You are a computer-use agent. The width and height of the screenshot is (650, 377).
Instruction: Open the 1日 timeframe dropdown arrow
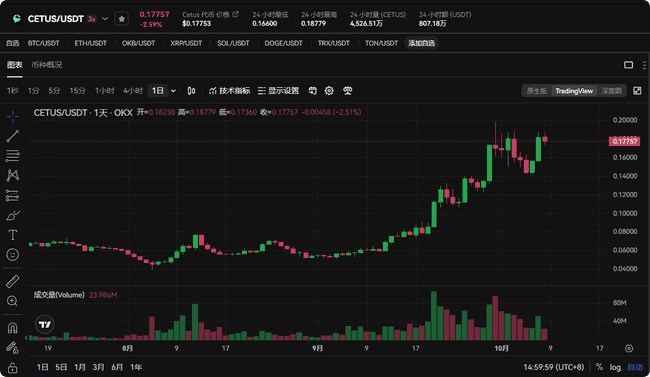[x=173, y=91]
